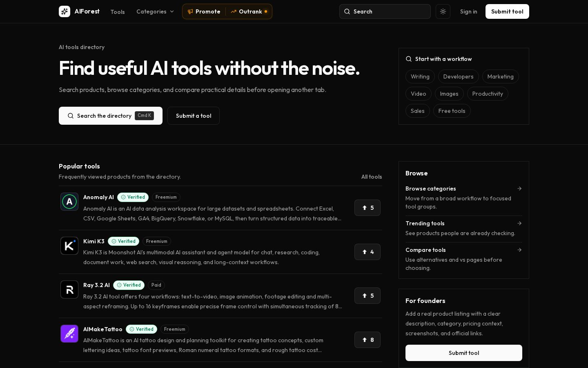Click the Verified badge on Ray 3.2 AI
This screenshot has width=588, height=368.
[x=129, y=285]
